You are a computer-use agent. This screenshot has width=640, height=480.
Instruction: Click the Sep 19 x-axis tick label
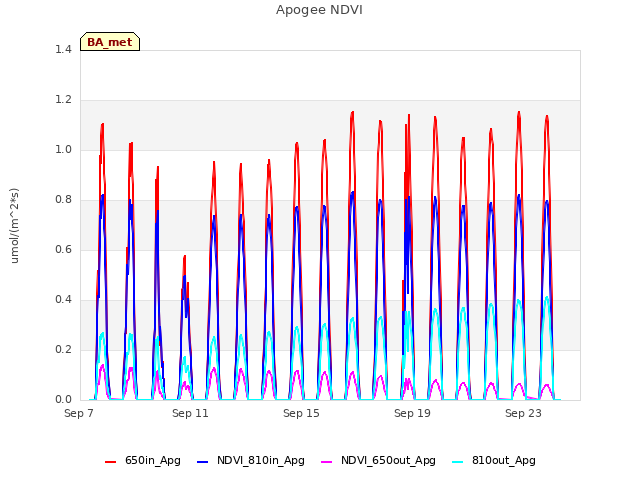click(x=412, y=413)
